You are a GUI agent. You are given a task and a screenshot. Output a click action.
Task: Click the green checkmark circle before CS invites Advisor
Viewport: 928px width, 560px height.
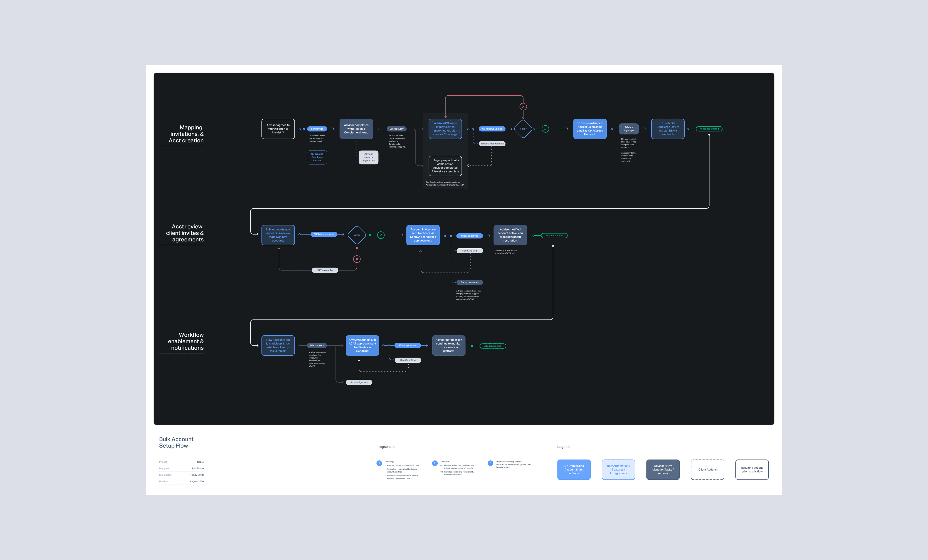click(x=545, y=129)
